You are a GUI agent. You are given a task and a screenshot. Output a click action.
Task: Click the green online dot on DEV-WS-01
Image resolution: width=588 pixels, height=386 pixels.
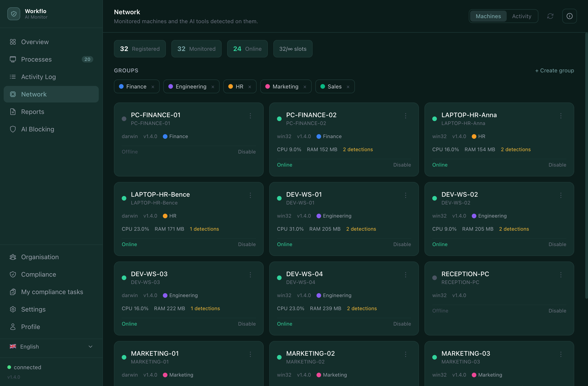(x=279, y=198)
